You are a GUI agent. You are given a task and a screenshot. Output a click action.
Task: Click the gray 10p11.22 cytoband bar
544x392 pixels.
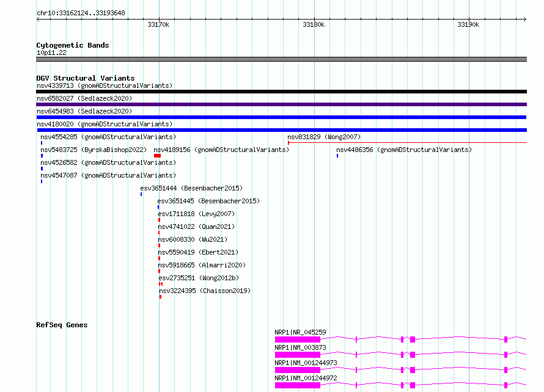(281, 59)
